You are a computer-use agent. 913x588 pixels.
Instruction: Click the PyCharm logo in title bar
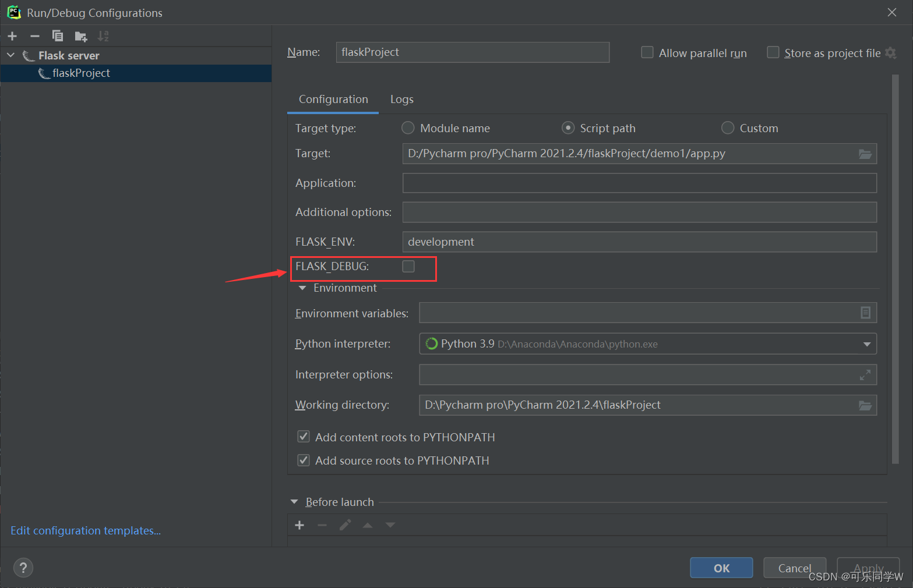tap(14, 12)
